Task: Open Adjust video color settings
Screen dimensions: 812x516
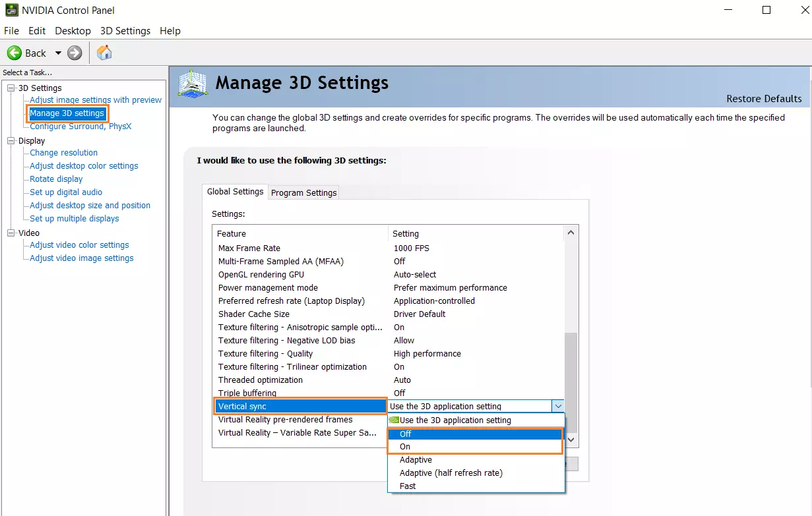Action: coord(78,244)
